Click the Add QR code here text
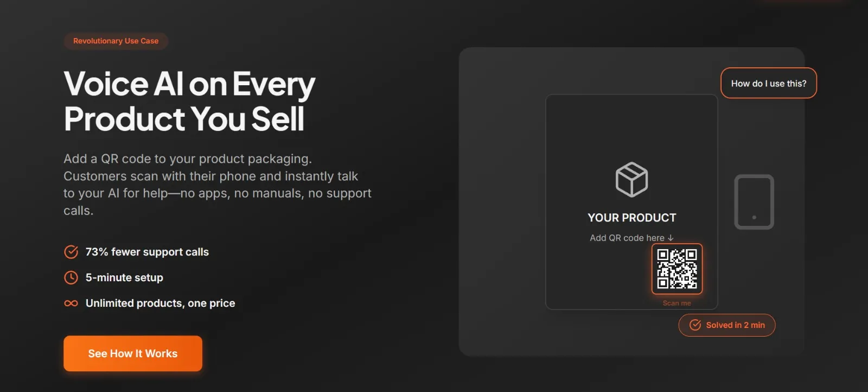868x392 pixels. [627, 238]
